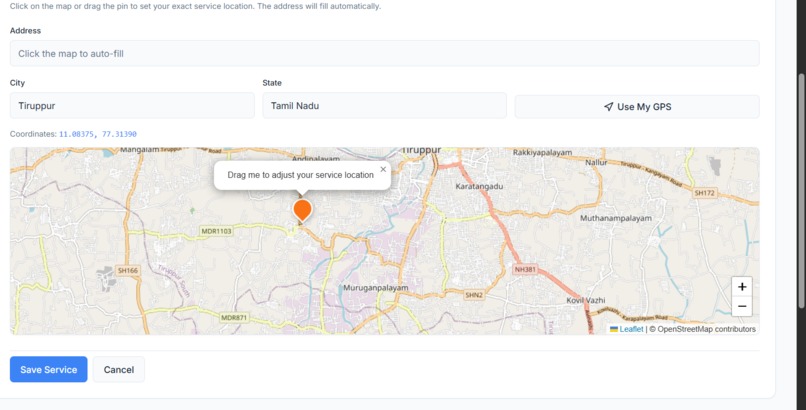Click Muthanampalayam label on the map

pos(616,218)
